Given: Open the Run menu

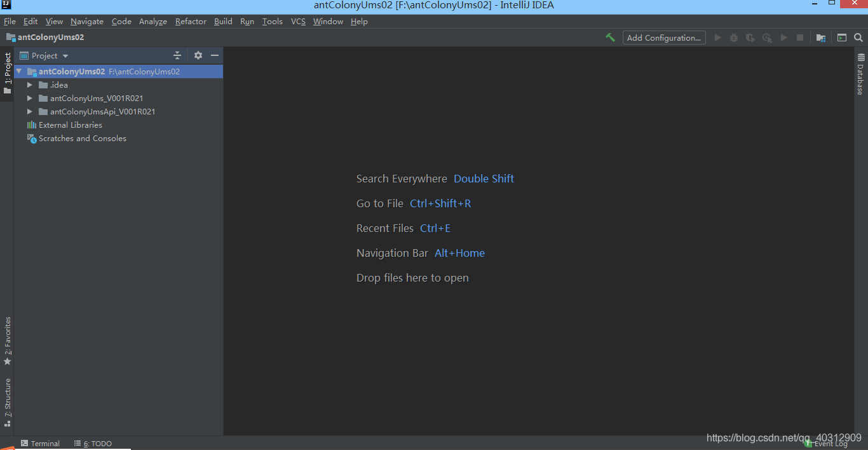Looking at the screenshot, I should tap(247, 22).
